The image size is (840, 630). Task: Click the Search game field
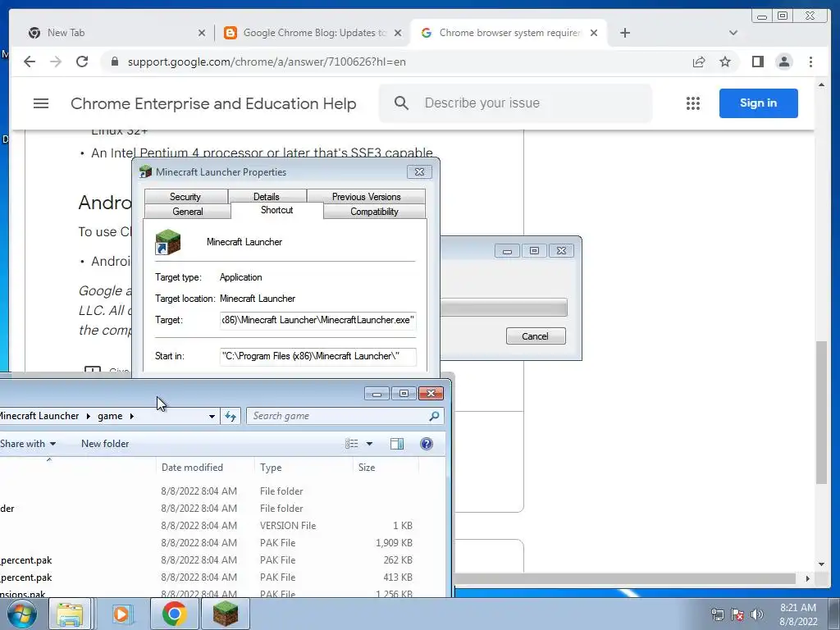point(337,416)
